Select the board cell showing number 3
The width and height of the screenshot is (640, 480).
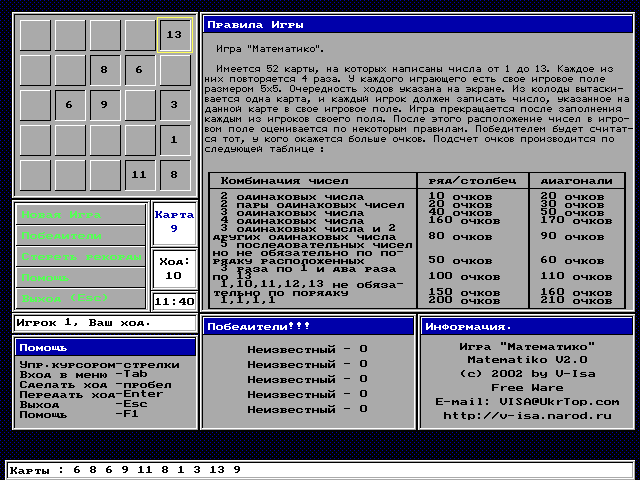(174, 105)
